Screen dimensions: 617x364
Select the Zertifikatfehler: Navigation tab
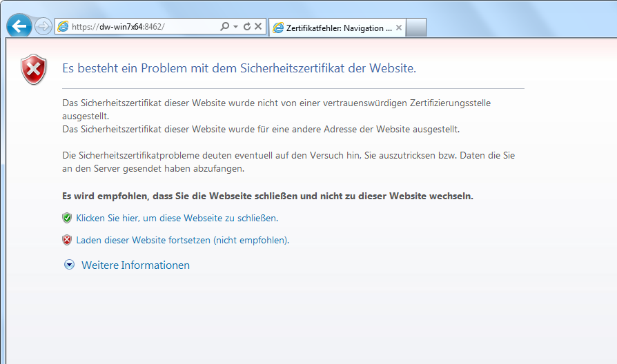pyautogui.click(x=337, y=28)
